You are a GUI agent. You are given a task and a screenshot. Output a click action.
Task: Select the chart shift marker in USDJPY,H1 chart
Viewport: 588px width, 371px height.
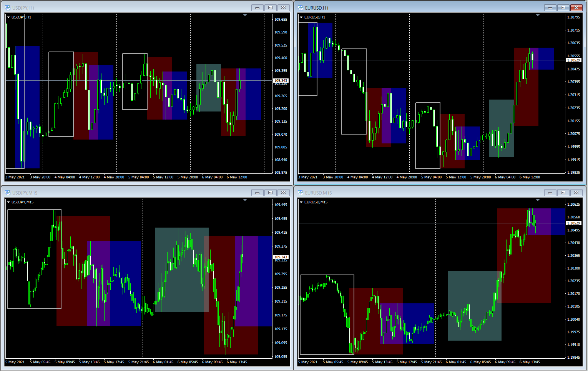click(x=245, y=15)
